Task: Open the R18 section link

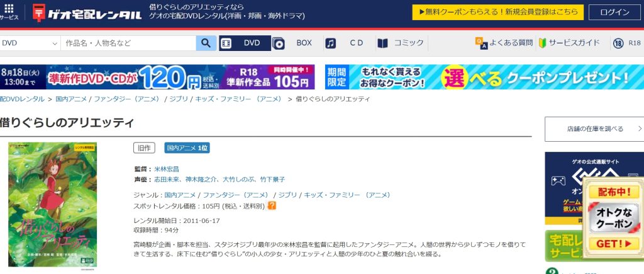Action: [x=634, y=43]
